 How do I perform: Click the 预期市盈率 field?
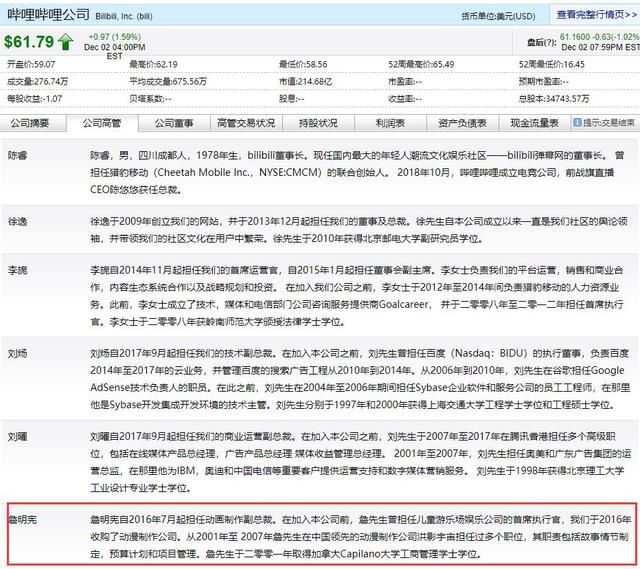[x=544, y=82]
